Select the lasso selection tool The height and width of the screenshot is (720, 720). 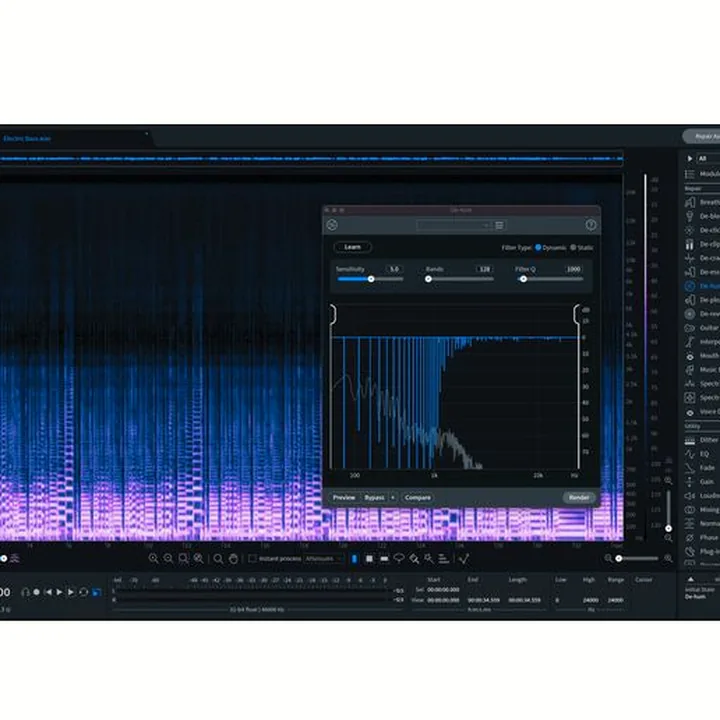[399, 558]
